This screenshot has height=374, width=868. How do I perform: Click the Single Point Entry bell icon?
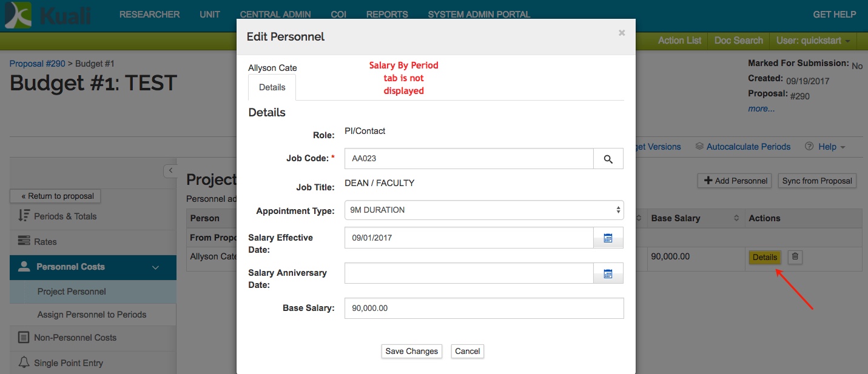tap(24, 362)
